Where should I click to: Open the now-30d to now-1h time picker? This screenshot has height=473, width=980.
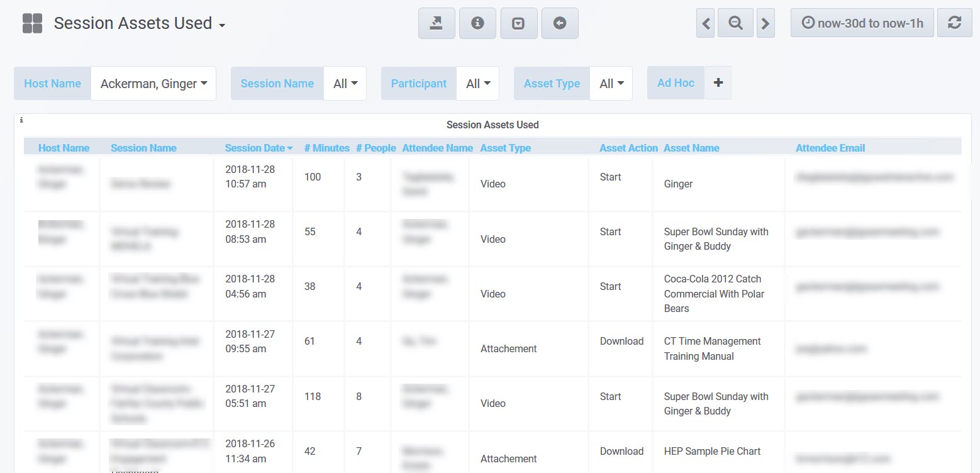pyautogui.click(x=862, y=23)
